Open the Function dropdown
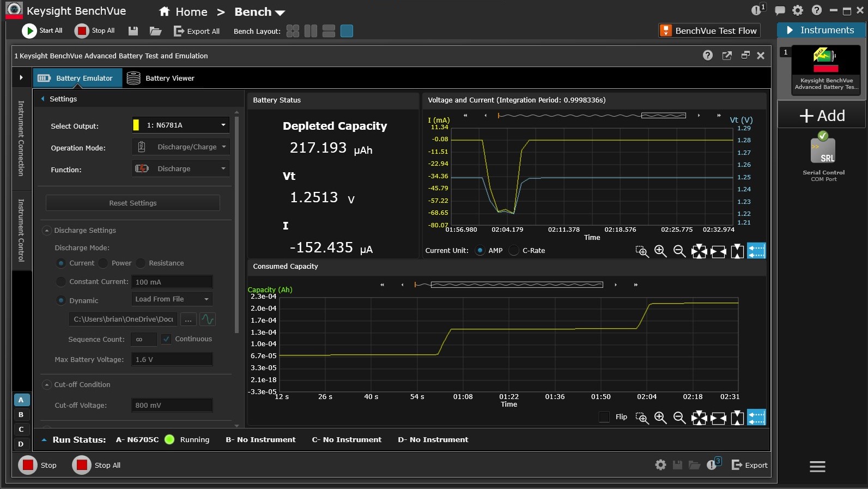The image size is (868, 489). [x=180, y=168]
